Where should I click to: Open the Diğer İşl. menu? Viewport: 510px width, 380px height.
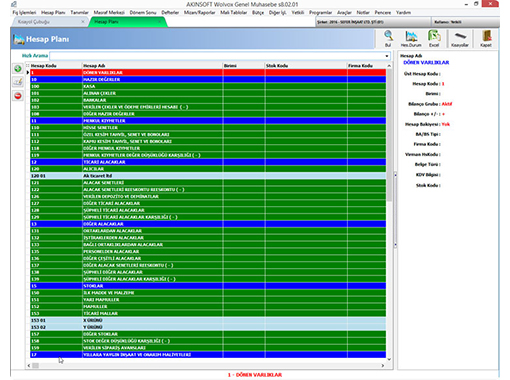(x=278, y=13)
